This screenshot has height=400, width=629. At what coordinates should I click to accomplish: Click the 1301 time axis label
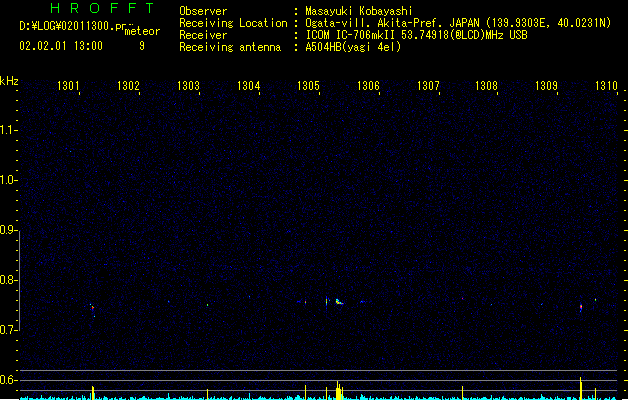point(68,85)
